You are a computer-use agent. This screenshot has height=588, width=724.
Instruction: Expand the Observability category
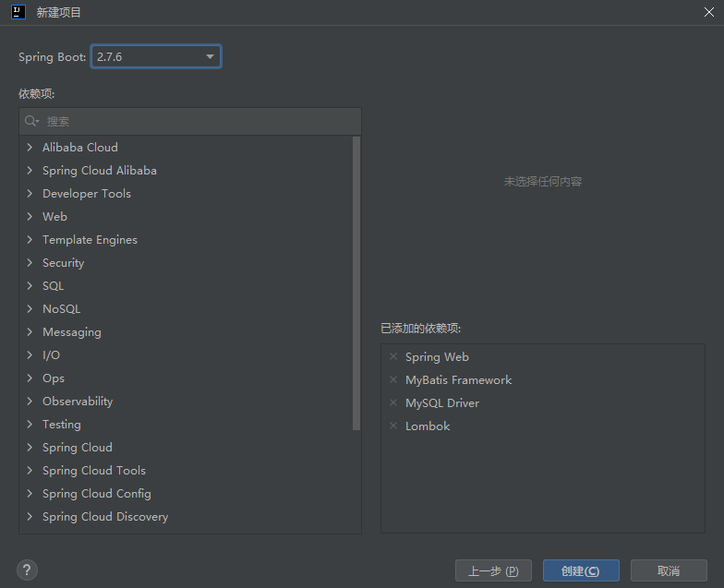click(x=30, y=401)
